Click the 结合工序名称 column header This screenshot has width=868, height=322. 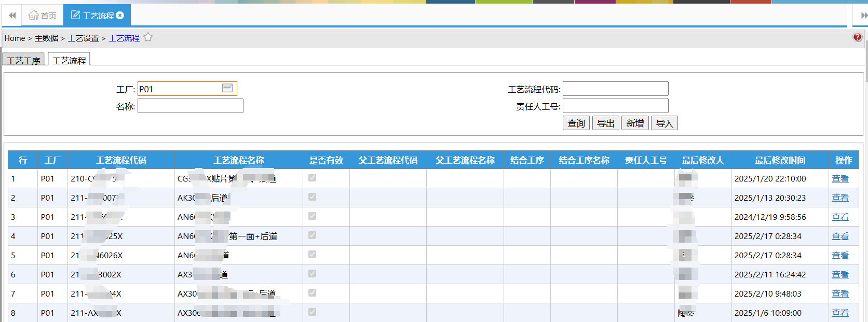(584, 160)
